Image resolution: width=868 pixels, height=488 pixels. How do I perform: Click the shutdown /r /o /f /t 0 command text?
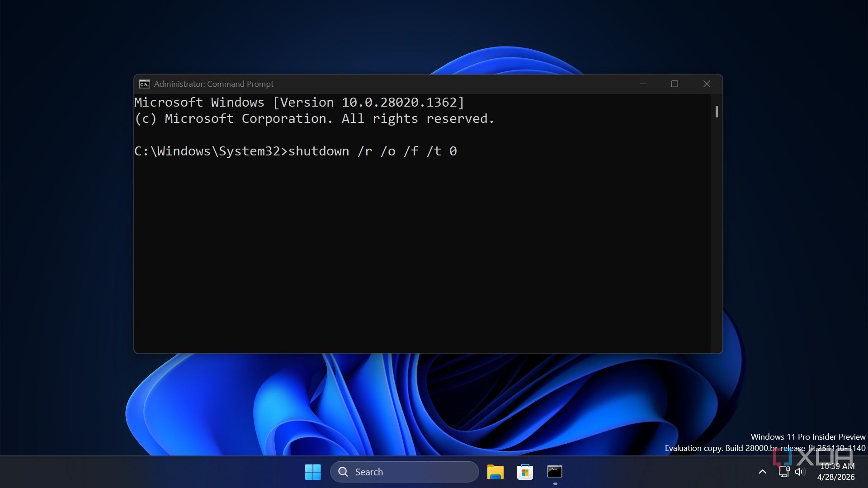point(373,151)
